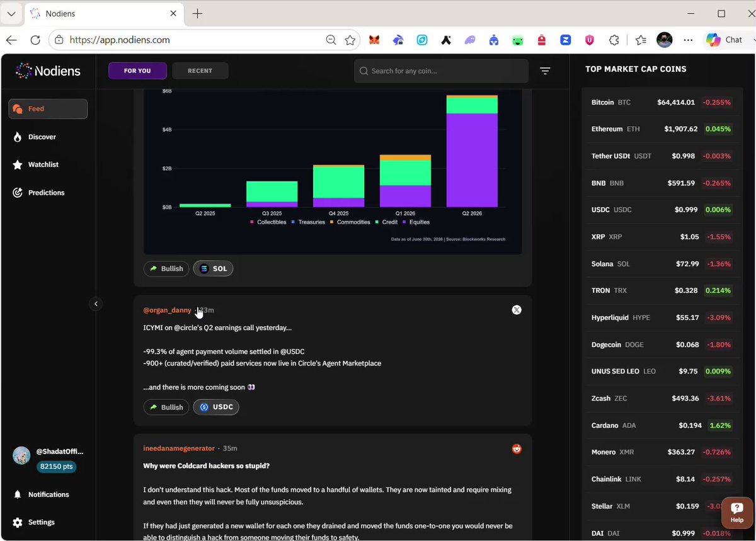Open the green frog extension
Viewport: 756px width, 541px height.
(517, 40)
